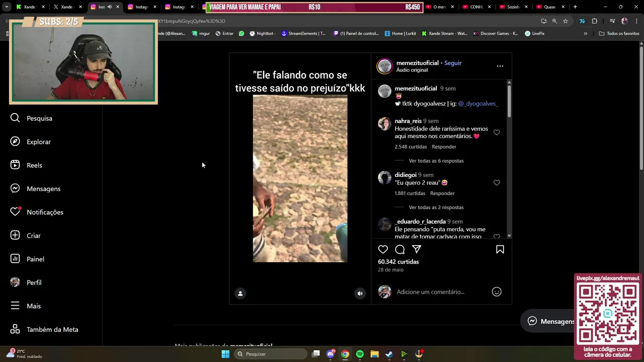Open emoji picker in comment box

pyautogui.click(x=497, y=292)
